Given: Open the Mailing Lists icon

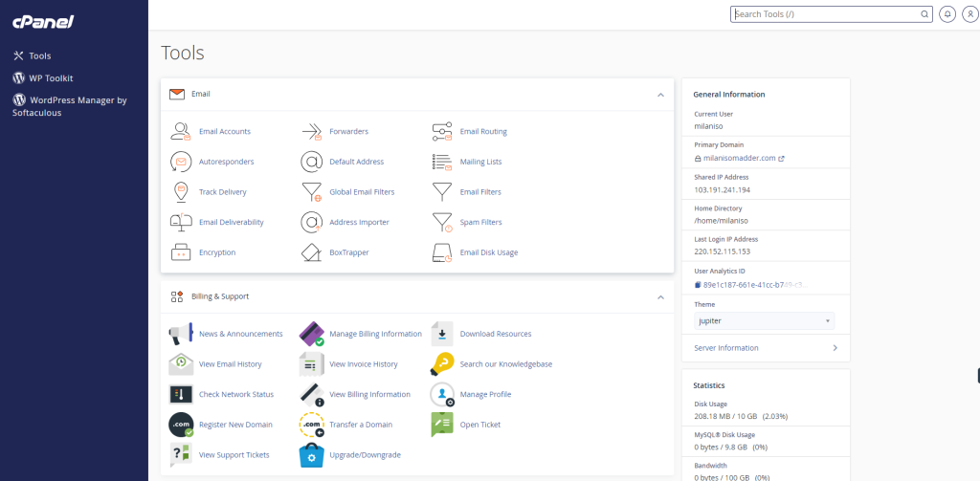Looking at the screenshot, I should 442,162.
